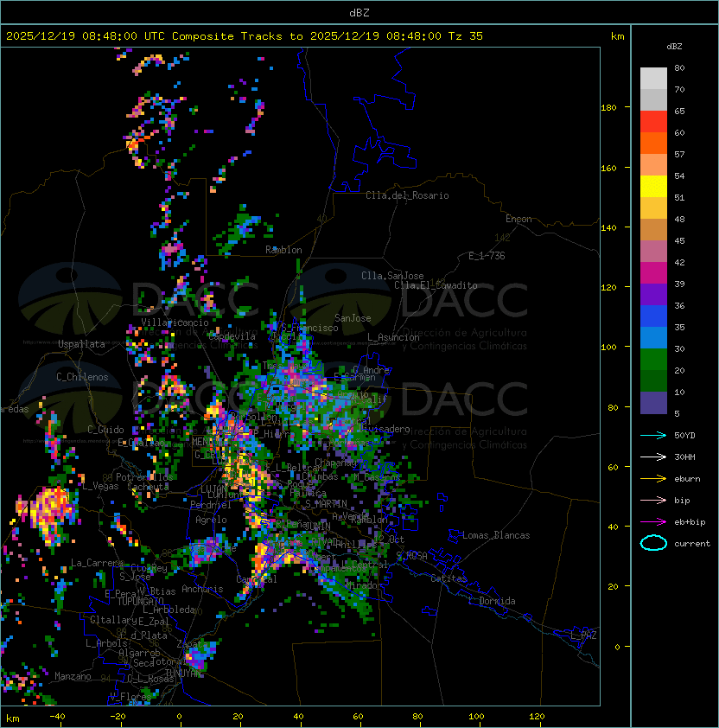Click the 'L_PAZ' place label

[583, 635]
